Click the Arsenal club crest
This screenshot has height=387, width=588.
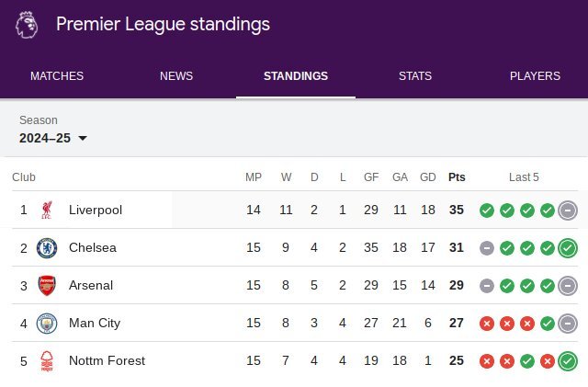(47, 286)
